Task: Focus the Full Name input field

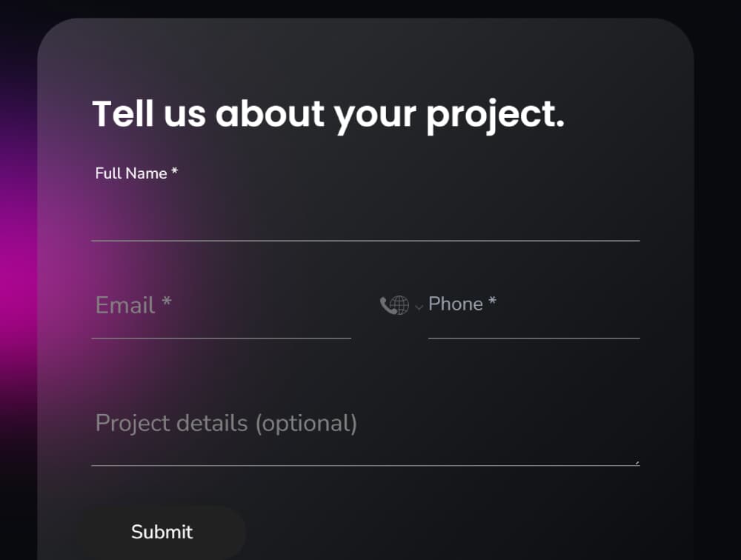Action: pos(365,215)
